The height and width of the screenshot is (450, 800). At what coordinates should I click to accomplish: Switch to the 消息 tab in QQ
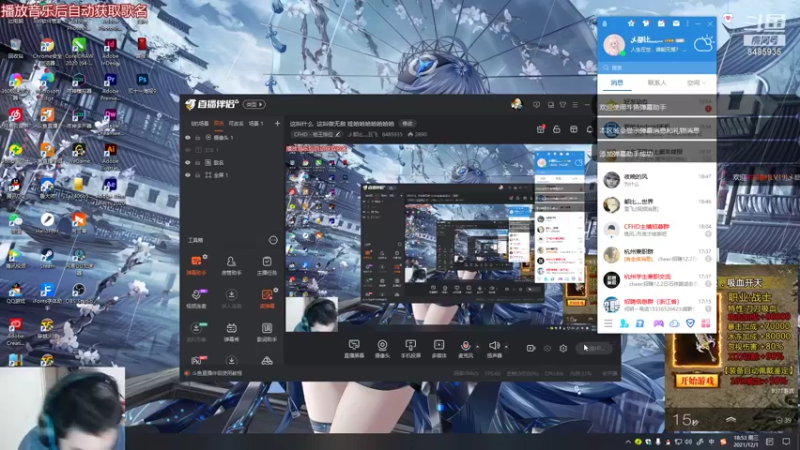tap(617, 83)
